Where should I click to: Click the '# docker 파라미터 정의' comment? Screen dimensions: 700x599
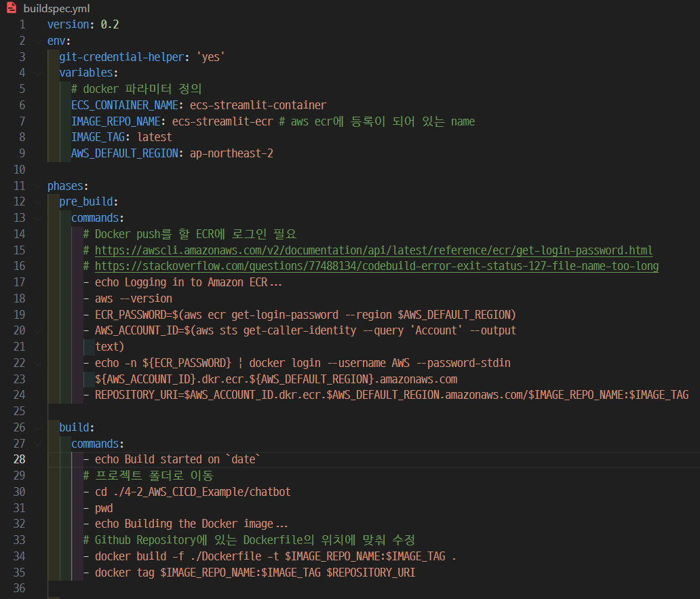click(136, 89)
